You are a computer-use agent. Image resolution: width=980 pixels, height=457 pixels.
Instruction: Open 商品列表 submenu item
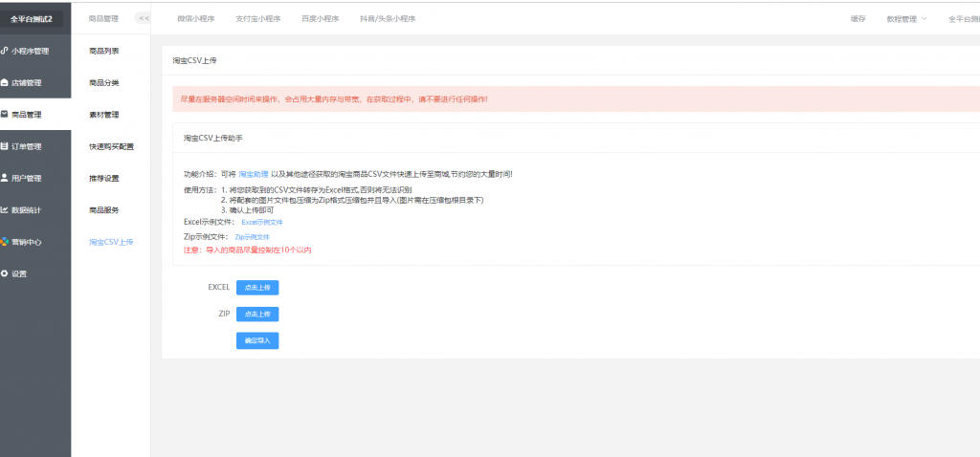point(103,52)
